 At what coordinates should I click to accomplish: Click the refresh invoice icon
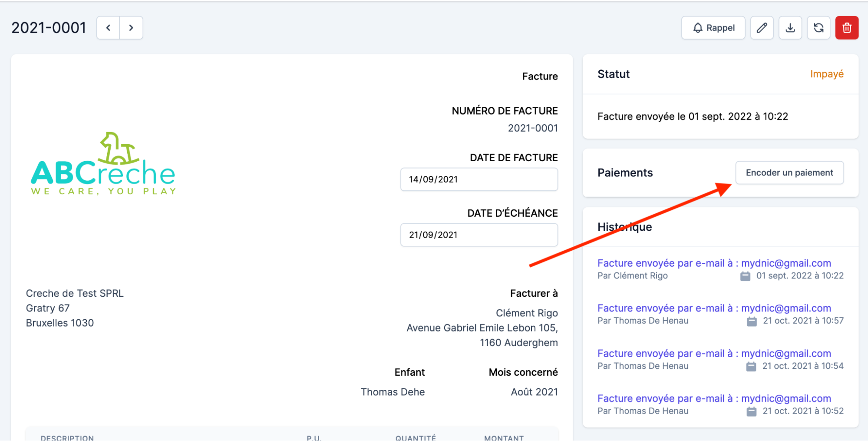click(818, 28)
